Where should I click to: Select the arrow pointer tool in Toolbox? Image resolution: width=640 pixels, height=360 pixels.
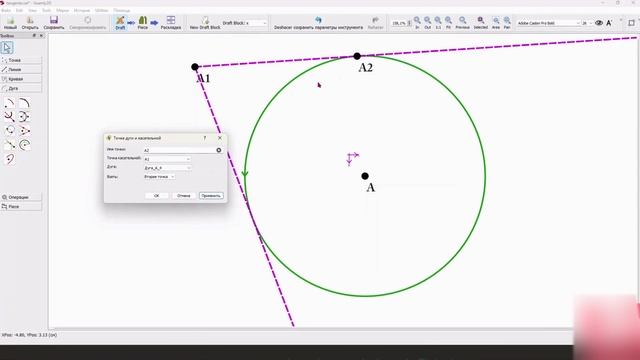[x=7, y=48]
